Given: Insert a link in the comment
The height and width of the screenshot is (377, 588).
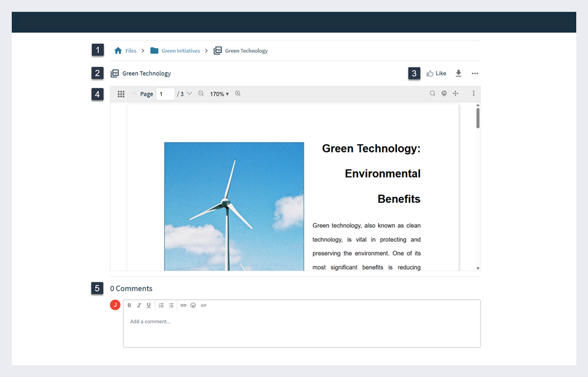Looking at the screenshot, I should pos(183,305).
